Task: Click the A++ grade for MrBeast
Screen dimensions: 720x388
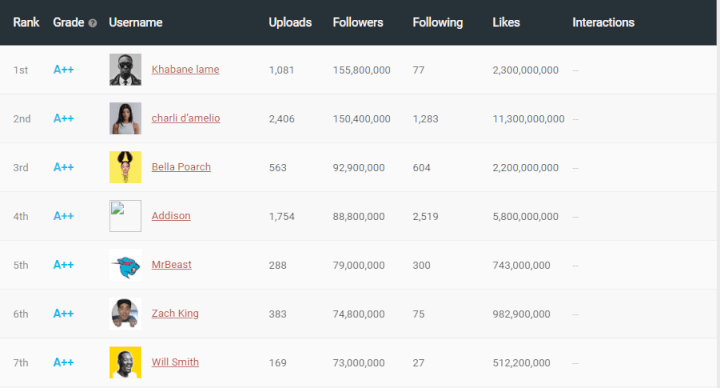Action: click(63, 265)
